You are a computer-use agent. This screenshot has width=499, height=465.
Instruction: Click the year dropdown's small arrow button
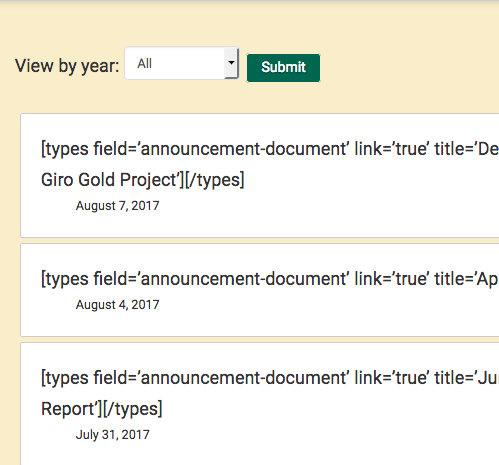point(231,63)
